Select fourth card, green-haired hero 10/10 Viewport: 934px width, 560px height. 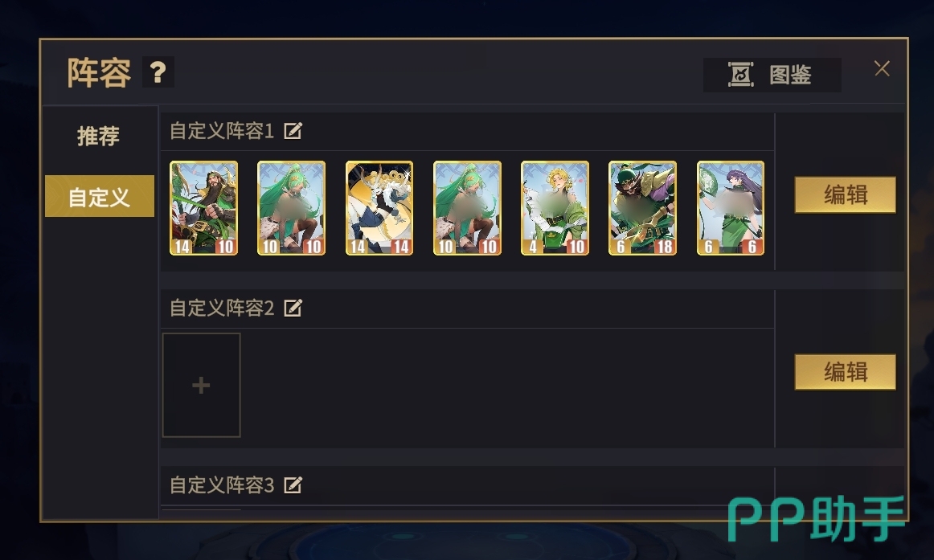pyautogui.click(x=468, y=208)
